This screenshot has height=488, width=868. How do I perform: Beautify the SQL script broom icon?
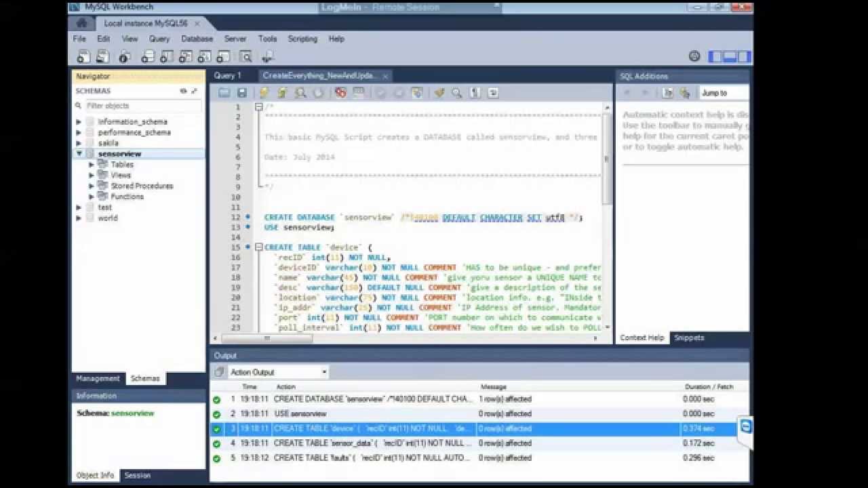point(439,93)
